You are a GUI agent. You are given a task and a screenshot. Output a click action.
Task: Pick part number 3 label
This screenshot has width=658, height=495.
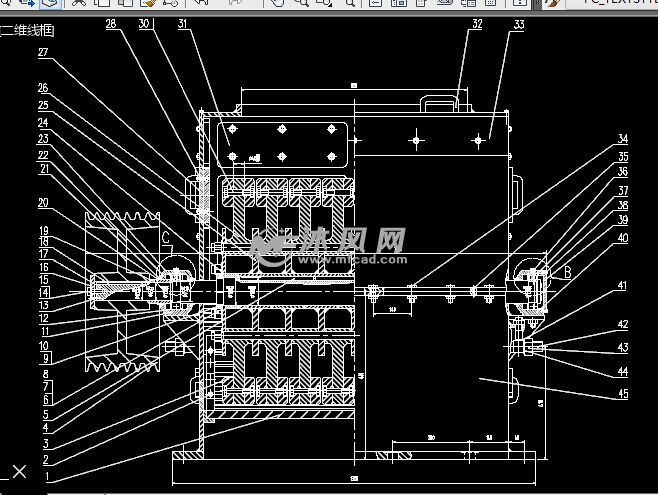pos(46,443)
